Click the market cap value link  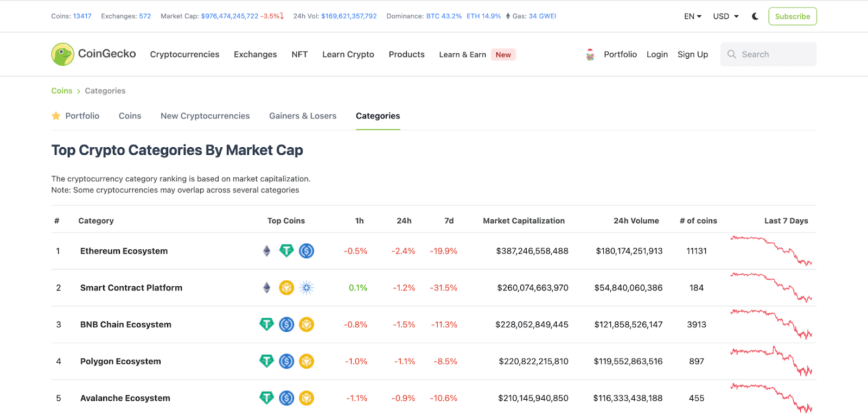[x=229, y=16]
